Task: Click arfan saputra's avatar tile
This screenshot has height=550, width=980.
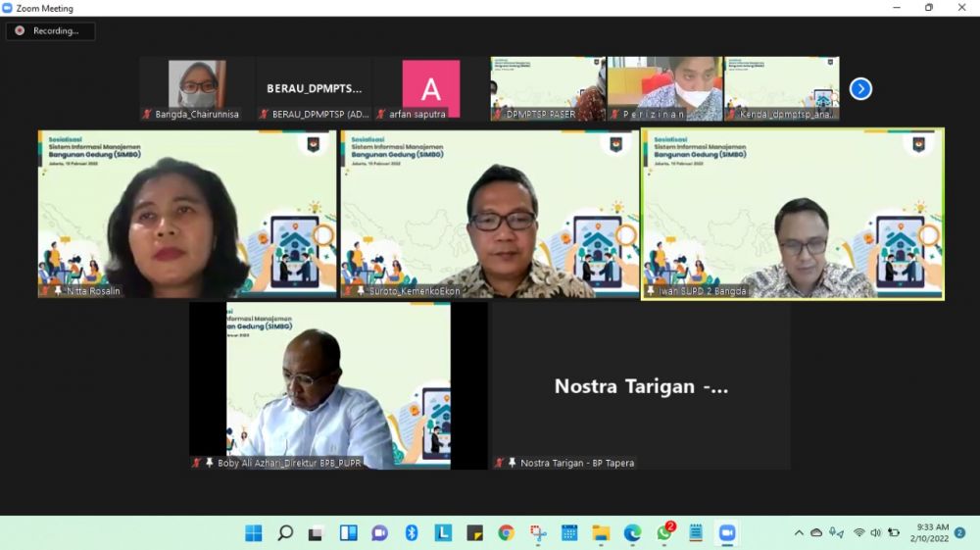Action: click(x=430, y=88)
